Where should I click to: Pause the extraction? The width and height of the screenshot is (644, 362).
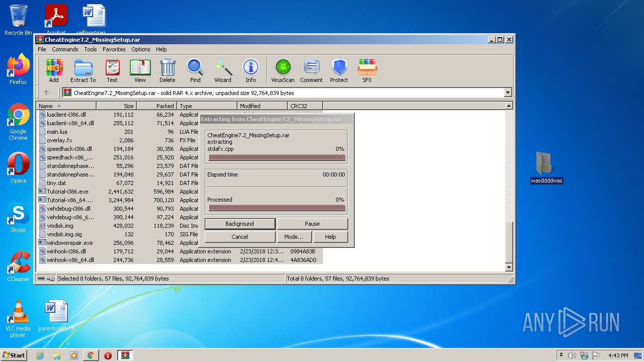pyautogui.click(x=312, y=224)
